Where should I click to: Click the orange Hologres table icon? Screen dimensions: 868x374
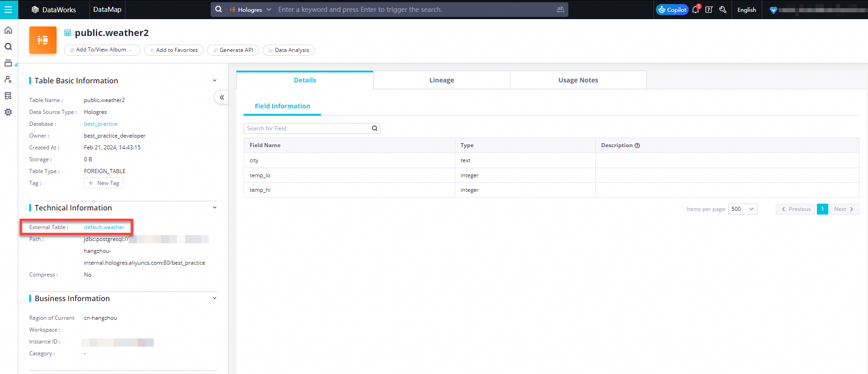tap(43, 40)
